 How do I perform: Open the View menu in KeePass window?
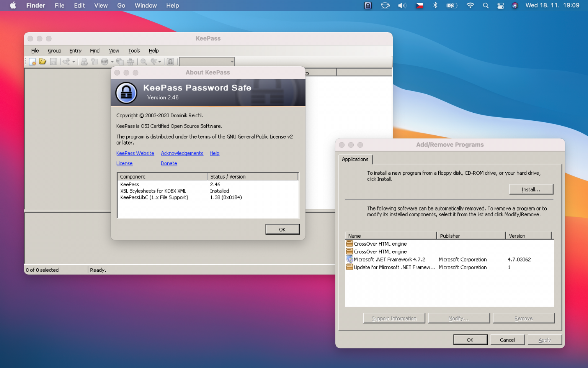click(x=114, y=51)
